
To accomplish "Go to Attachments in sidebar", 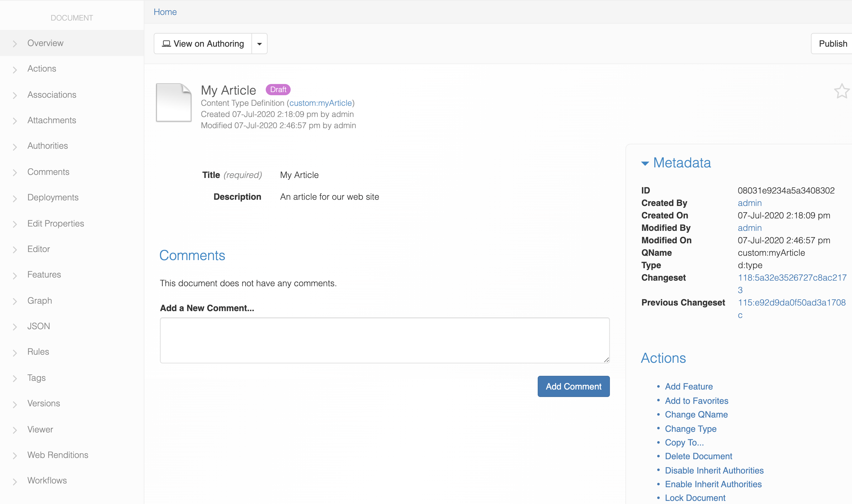I will tap(52, 120).
